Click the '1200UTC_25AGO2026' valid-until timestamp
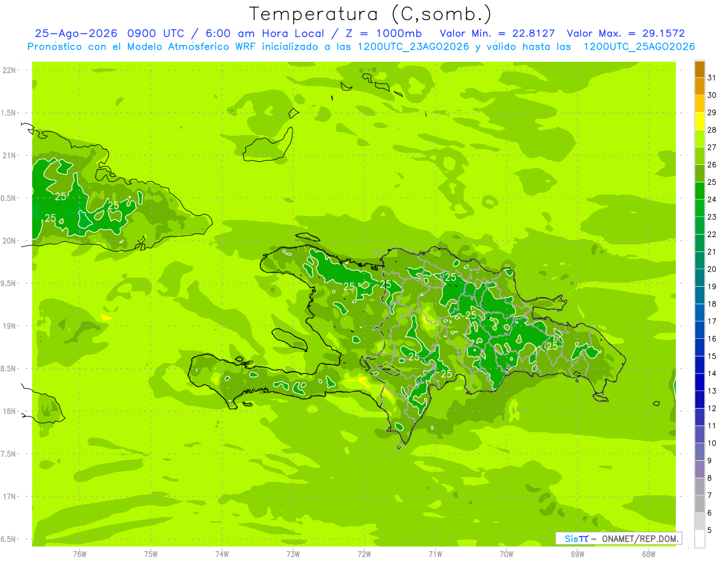Image resolution: width=728 pixels, height=562 pixels. tap(639, 47)
